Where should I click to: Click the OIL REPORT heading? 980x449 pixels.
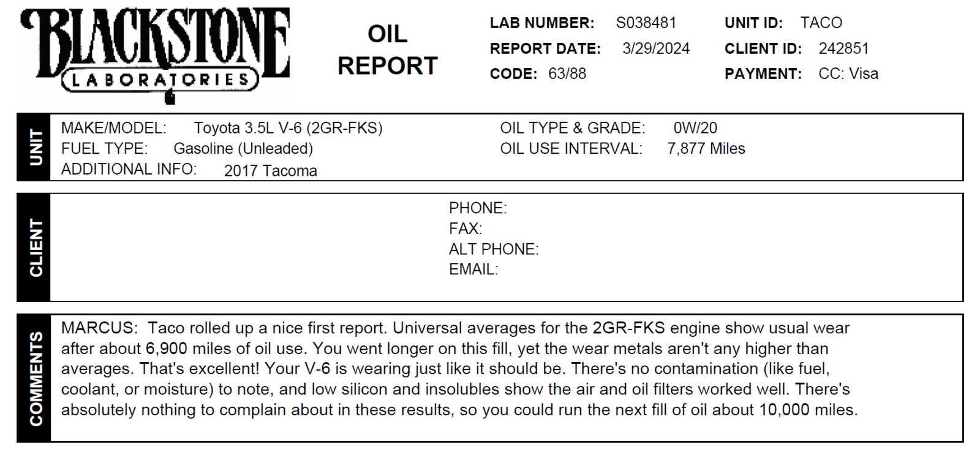pyautogui.click(x=388, y=50)
